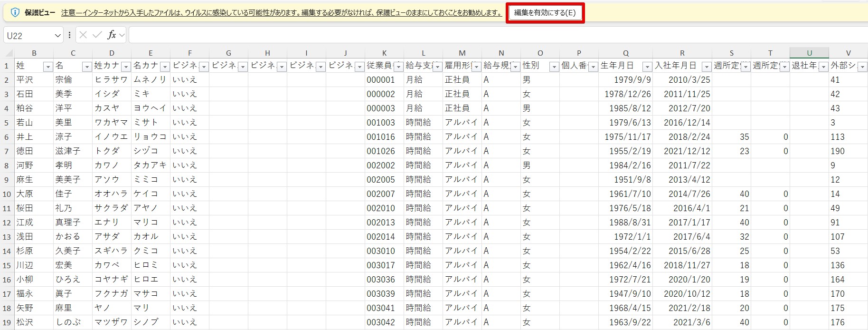Open filter dropdown for 入社年月日 header

(707, 67)
